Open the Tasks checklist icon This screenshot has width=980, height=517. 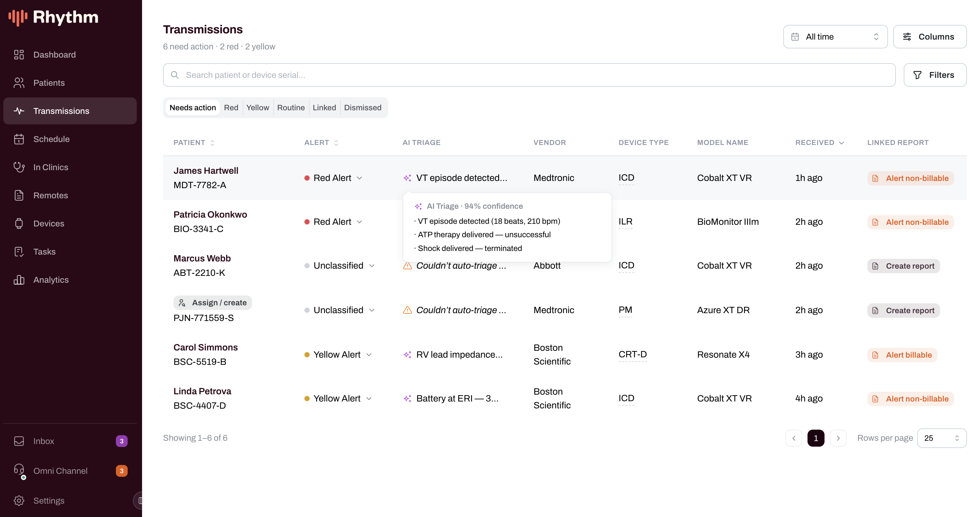(x=19, y=252)
